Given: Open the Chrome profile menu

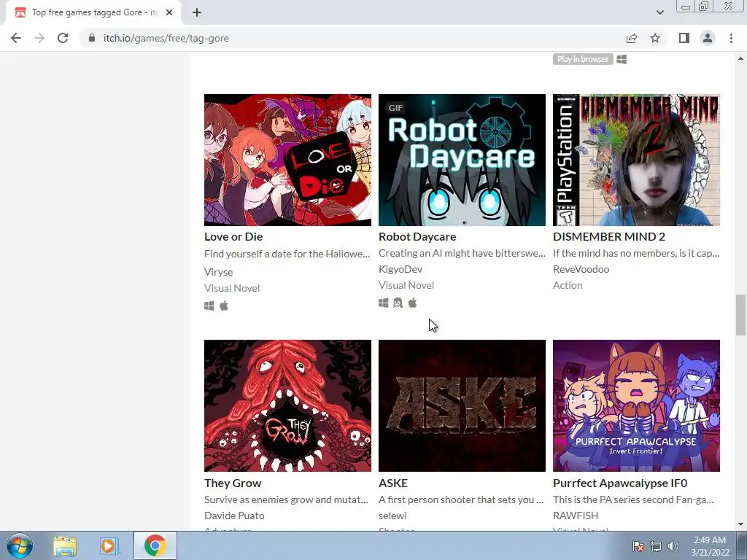Looking at the screenshot, I should click(x=708, y=38).
